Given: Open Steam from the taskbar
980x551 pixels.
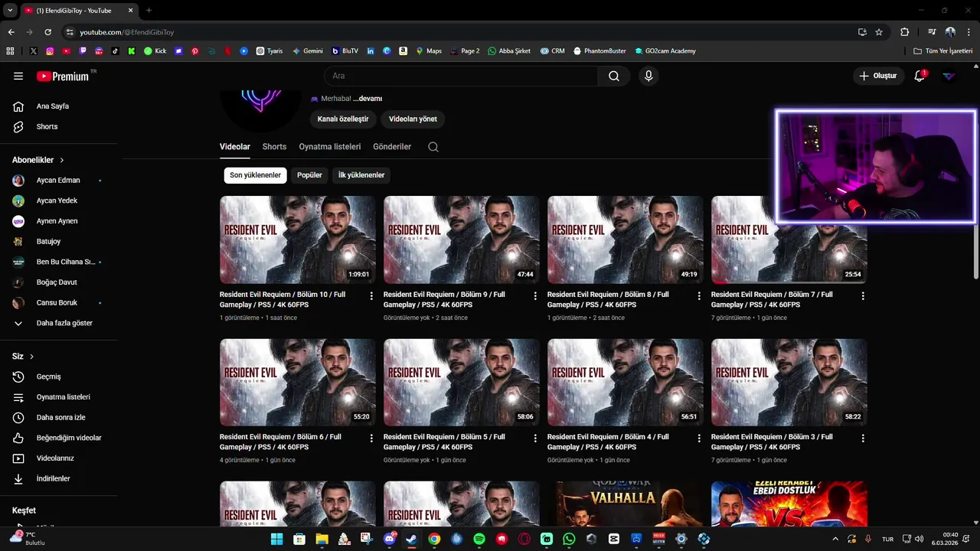Looking at the screenshot, I should coord(411,539).
